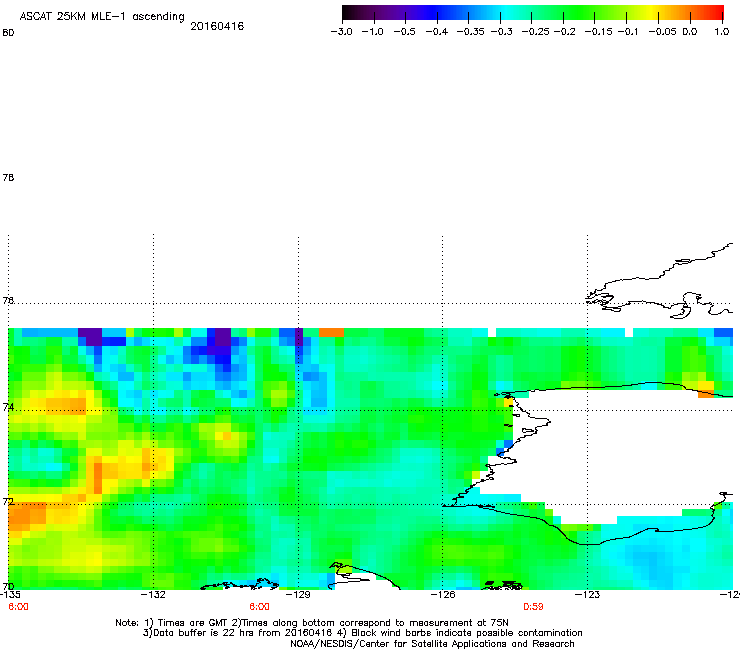Screen dimensions: 740x650
Task: Click the longitude label -135
Action: tap(10, 595)
